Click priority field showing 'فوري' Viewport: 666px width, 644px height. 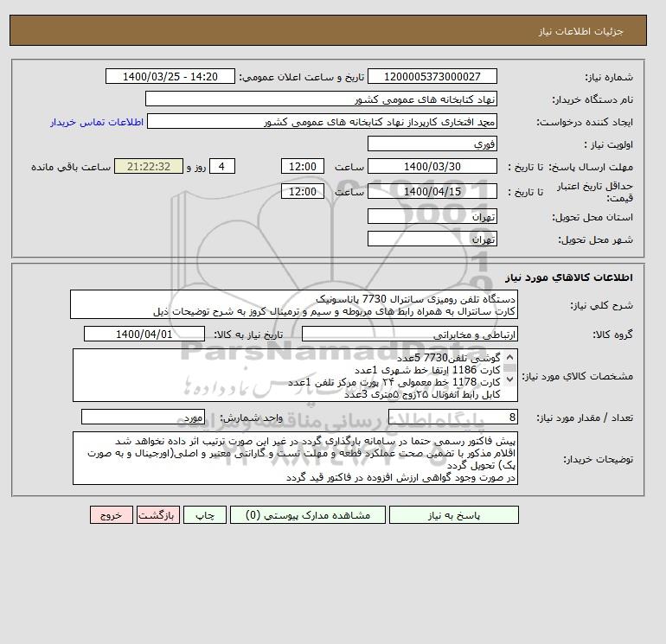432,143
